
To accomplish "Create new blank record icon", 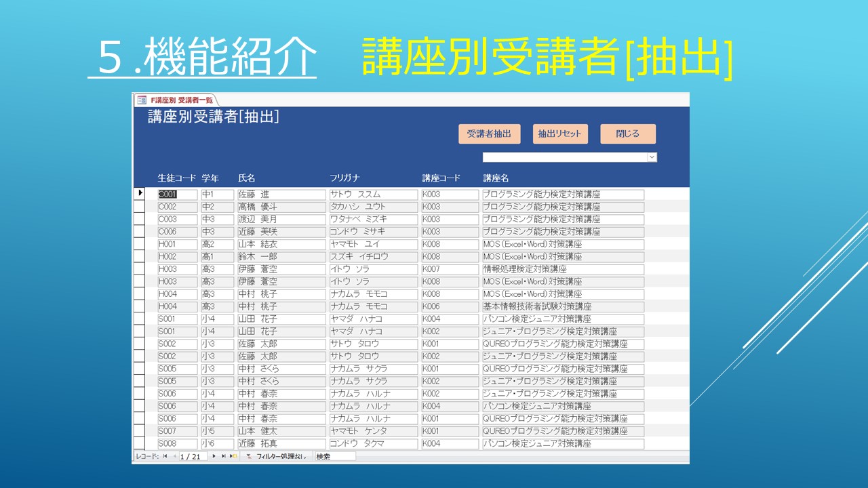I will [233, 457].
